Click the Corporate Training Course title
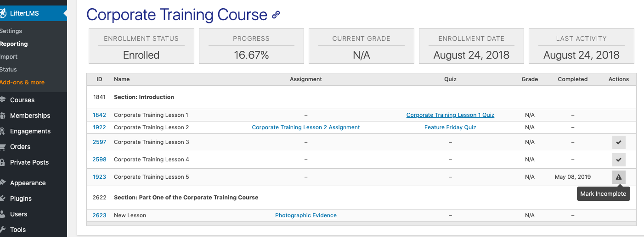The height and width of the screenshot is (237, 644). coord(177,15)
